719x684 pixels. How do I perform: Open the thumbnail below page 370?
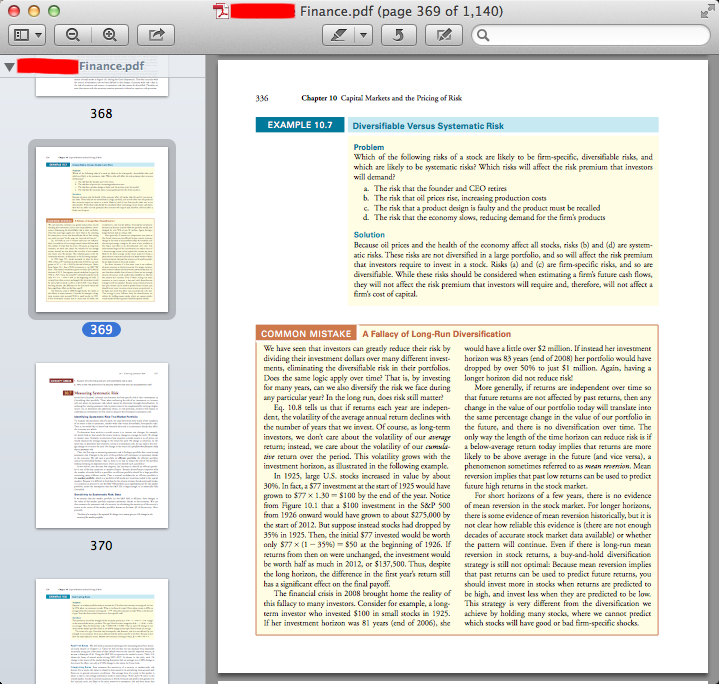click(x=102, y=631)
